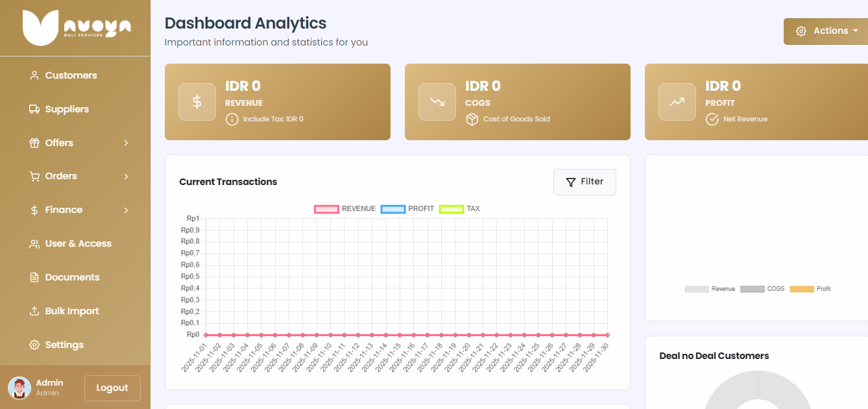Click the Documents file icon
Screen dimensions: 868x409
(34, 278)
